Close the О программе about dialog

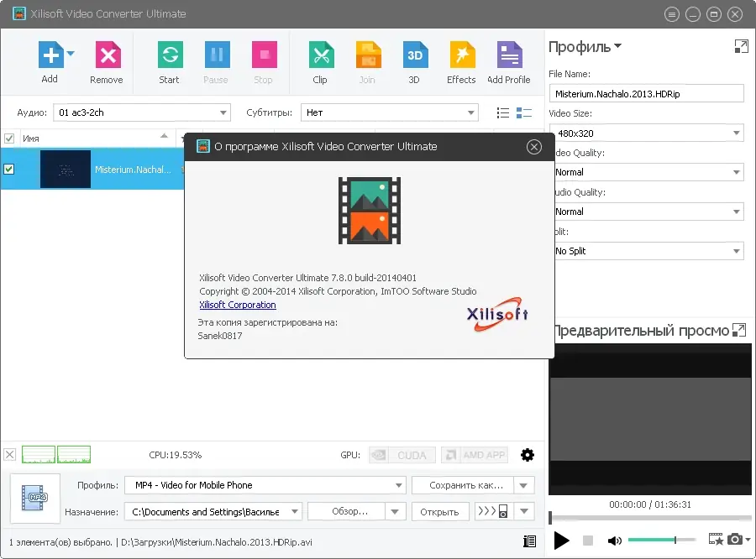pyautogui.click(x=533, y=147)
